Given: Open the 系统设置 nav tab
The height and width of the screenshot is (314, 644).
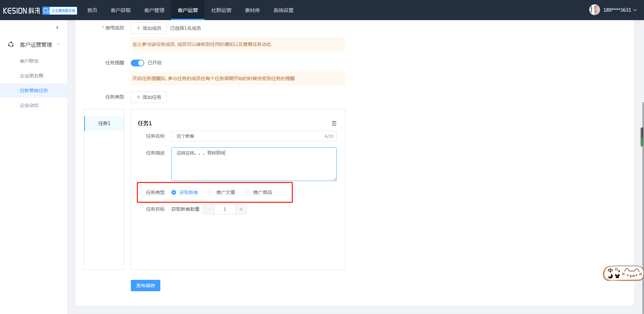Looking at the screenshot, I should point(283,10).
